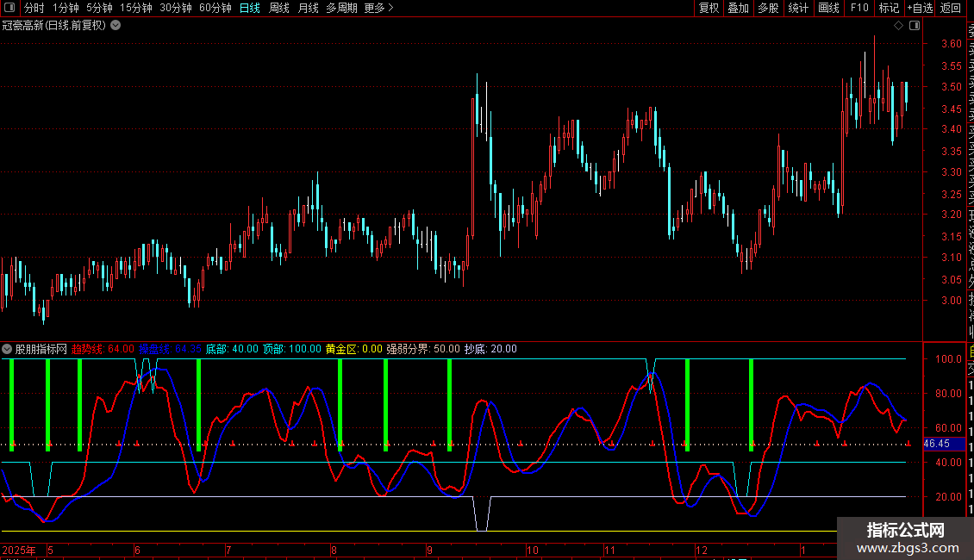Click the 返回 back button
The width and height of the screenshot is (974, 560).
(951, 8)
